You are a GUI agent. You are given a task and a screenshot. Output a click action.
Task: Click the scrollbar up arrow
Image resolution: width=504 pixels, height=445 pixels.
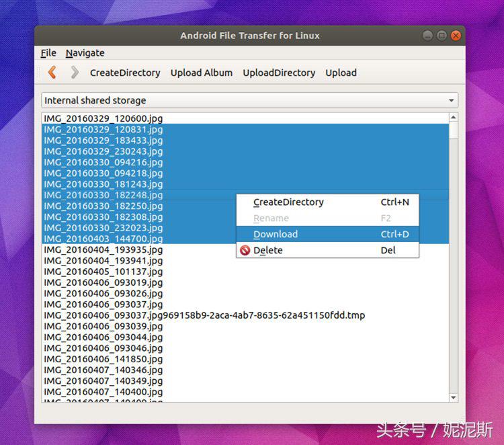coord(453,118)
